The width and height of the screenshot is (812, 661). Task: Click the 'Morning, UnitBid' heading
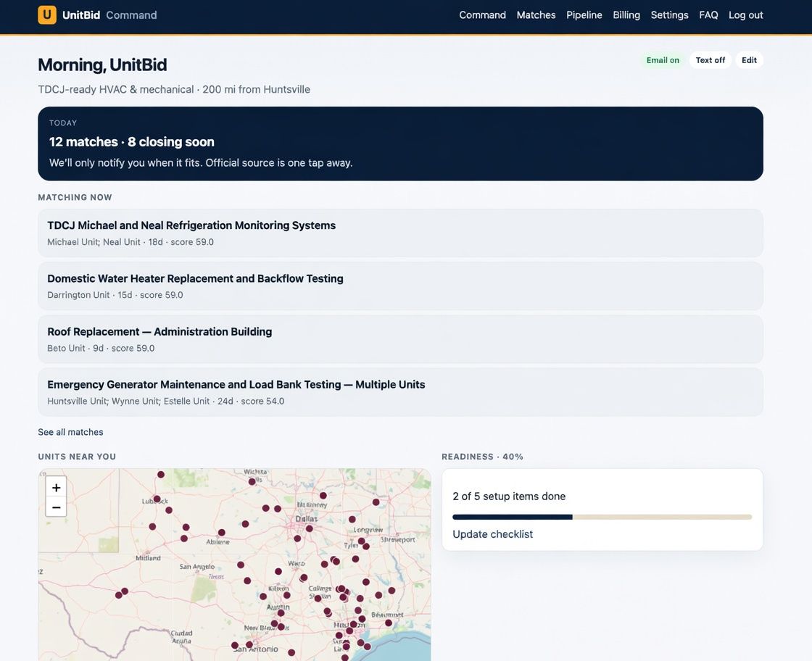pos(102,65)
